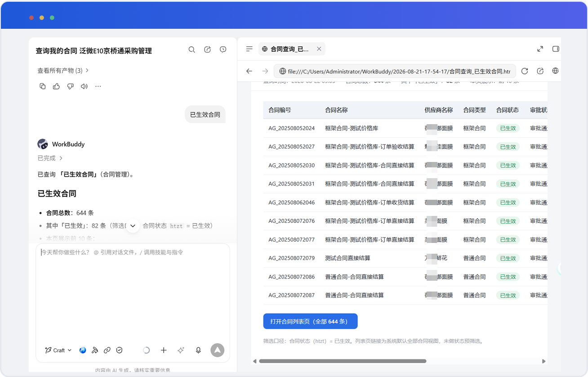Image resolution: width=588 pixels, height=377 pixels.
Task: Click the chat title 查询我的合同 泛微E10京桥通采购管理
Action: tap(94, 51)
